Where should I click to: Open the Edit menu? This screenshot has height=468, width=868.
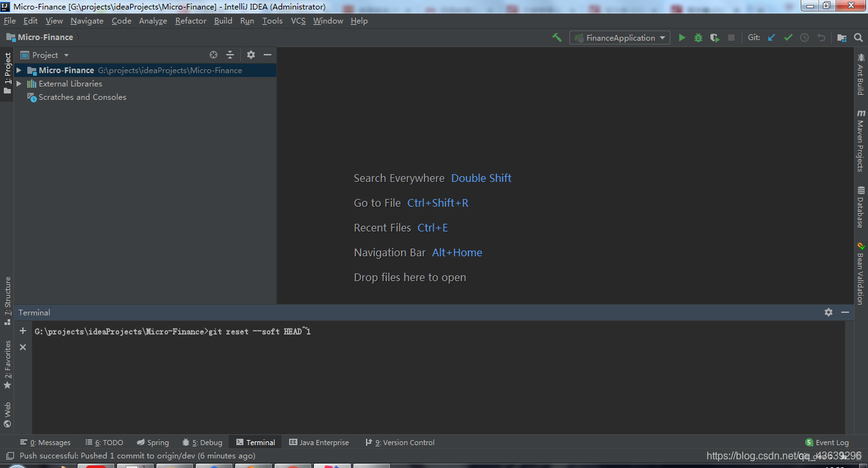[31, 21]
